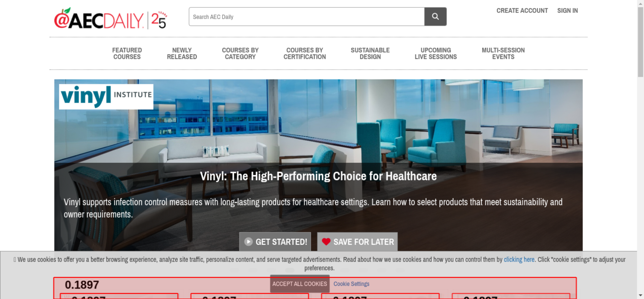644x299 pixels.
Task: Expand Courses by Certification
Action: [x=305, y=53]
